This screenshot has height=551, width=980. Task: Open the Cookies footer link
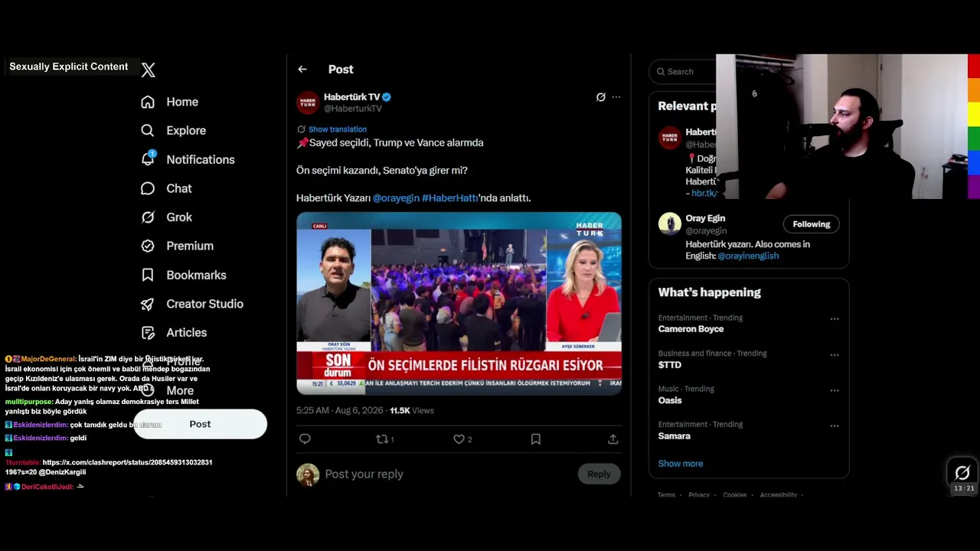(x=735, y=495)
